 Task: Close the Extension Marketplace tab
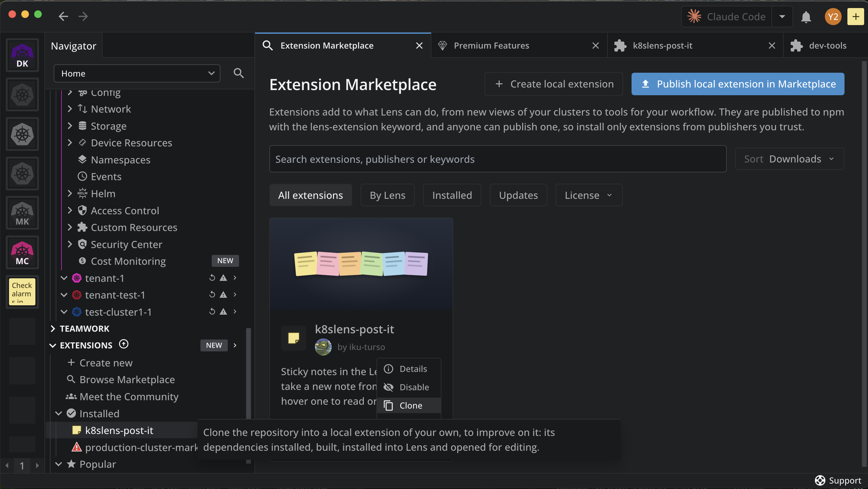coord(419,45)
